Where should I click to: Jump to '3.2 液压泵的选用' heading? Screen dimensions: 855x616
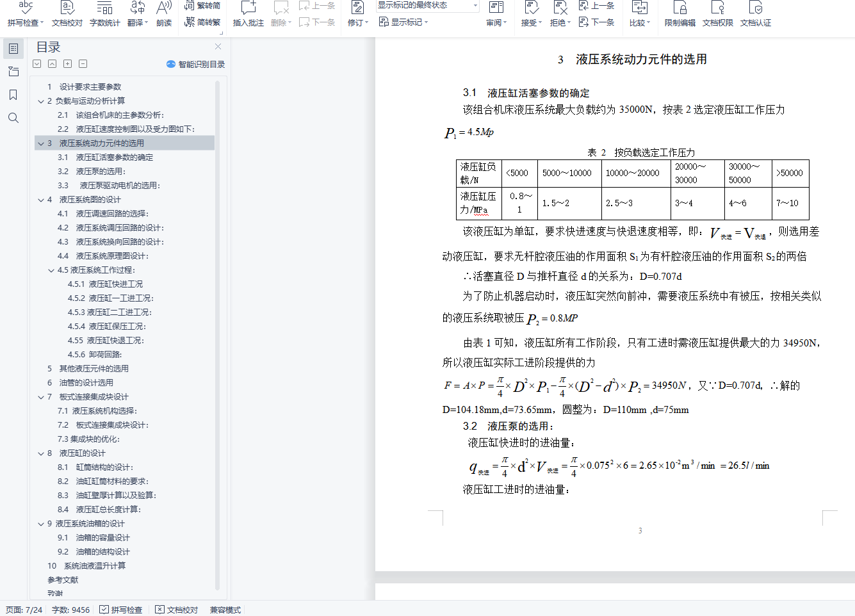[x=92, y=172]
